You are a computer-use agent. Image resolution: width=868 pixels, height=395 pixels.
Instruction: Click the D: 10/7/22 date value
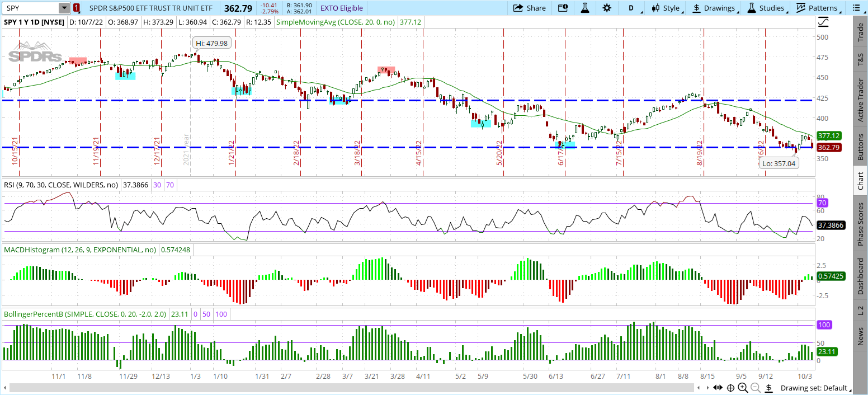[x=87, y=22]
